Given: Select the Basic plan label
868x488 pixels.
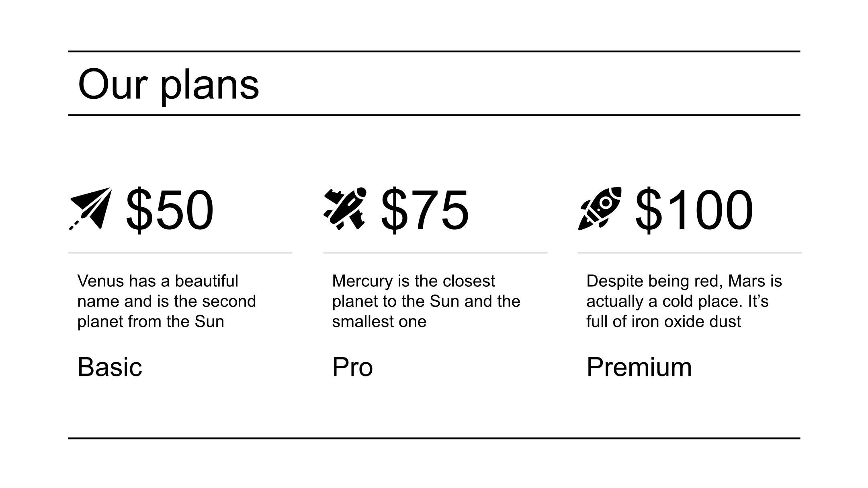Looking at the screenshot, I should click(110, 367).
